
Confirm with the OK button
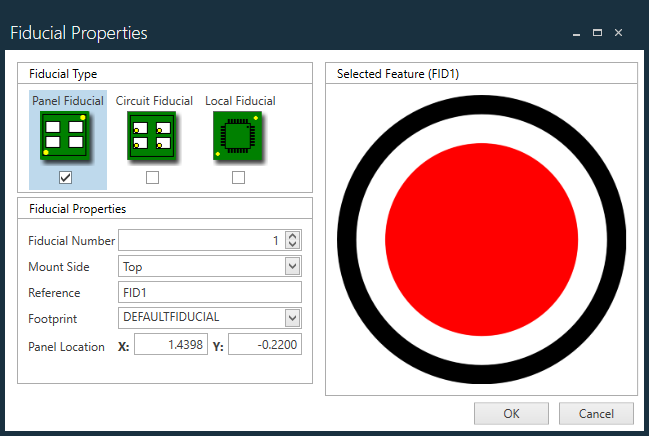[511, 413]
